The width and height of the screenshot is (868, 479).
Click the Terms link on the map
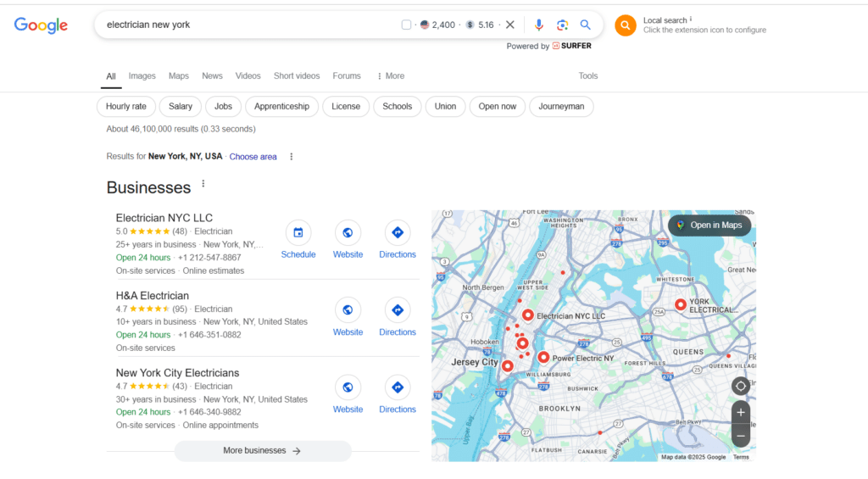coord(741,458)
